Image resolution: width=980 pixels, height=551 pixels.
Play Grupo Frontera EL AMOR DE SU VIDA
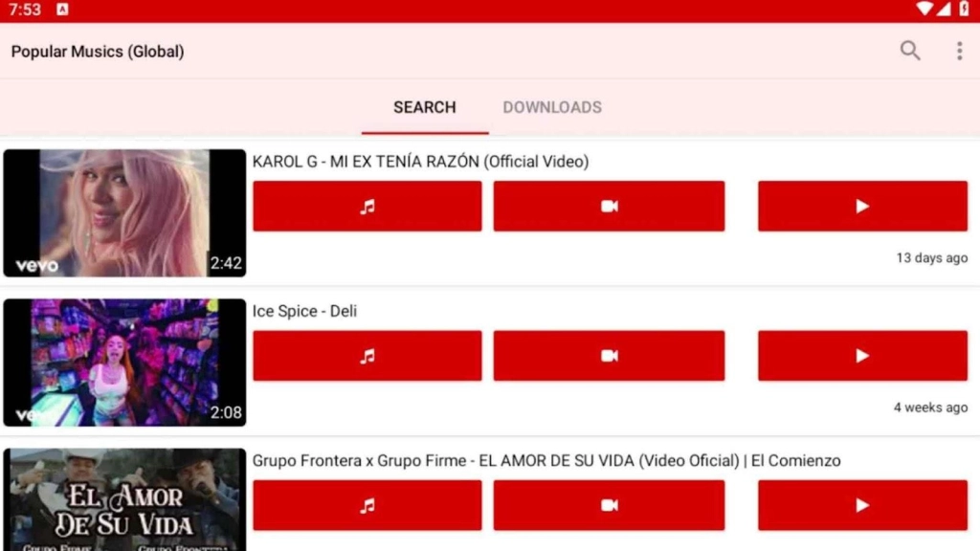coord(862,505)
